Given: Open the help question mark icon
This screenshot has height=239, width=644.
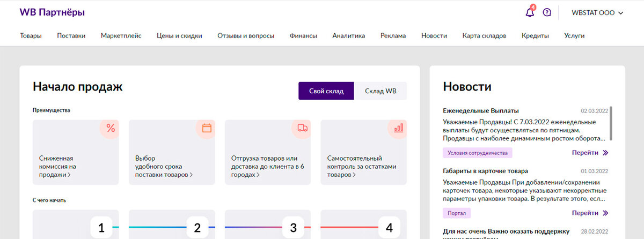Looking at the screenshot, I should [547, 12].
